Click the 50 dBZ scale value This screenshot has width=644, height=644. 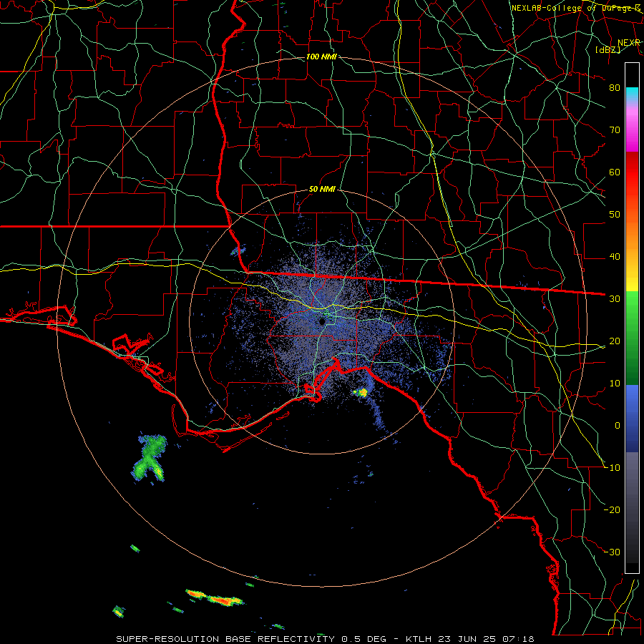click(x=615, y=215)
